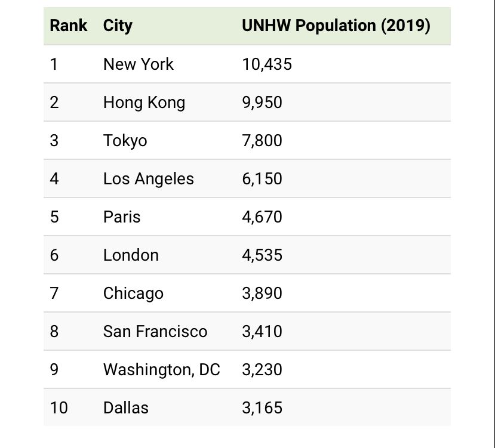
Task: Select the Los Angeles cell
Action: coord(148,178)
